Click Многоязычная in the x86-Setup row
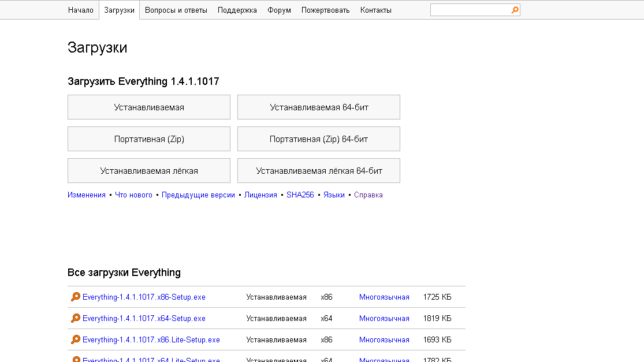The width and height of the screenshot is (644, 362). coord(384,297)
